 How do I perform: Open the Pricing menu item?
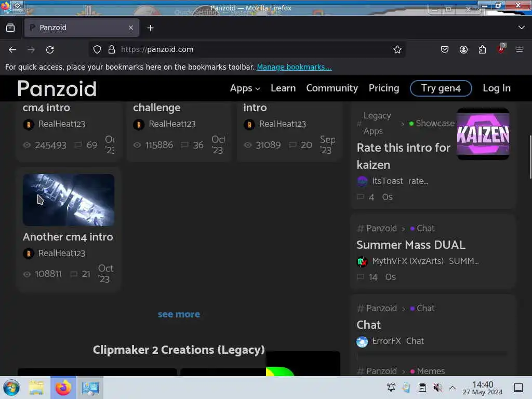click(x=384, y=88)
